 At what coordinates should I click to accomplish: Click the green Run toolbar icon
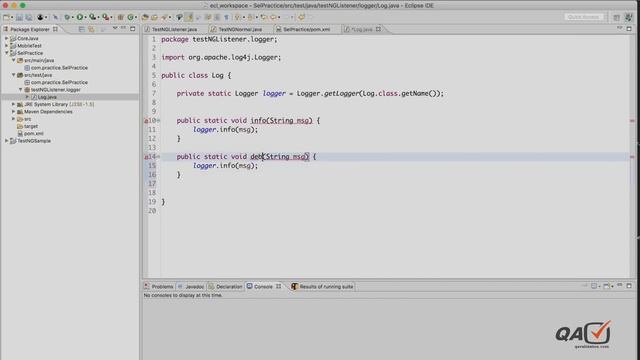tap(80, 17)
